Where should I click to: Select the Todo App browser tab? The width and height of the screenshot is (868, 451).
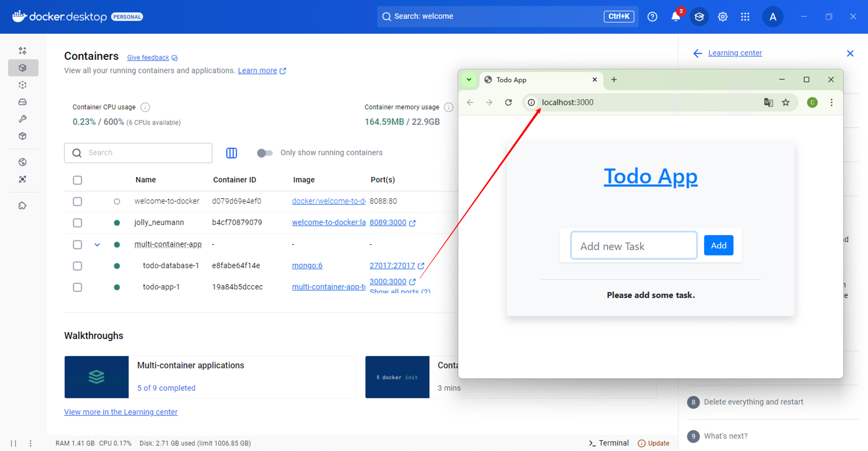(x=541, y=80)
